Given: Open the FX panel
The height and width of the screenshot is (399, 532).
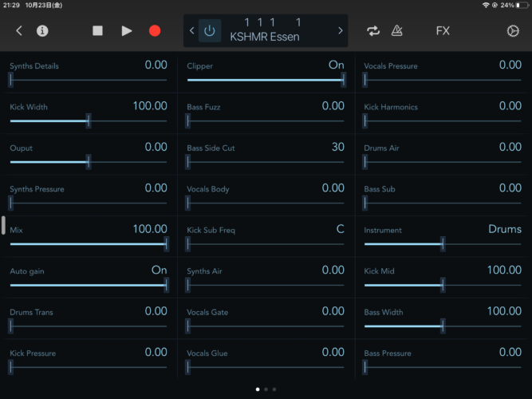Looking at the screenshot, I should (443, 31).
